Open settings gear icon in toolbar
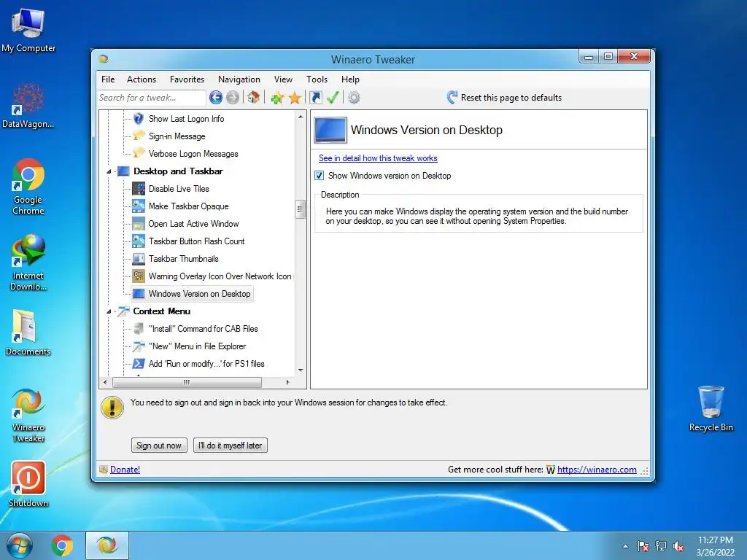This screenshot has height=560, width=747. tap(354, 98)
